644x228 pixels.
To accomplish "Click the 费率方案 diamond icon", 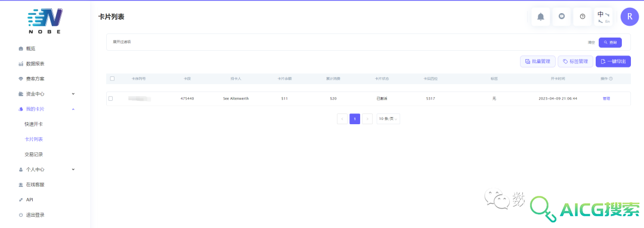I will coord(21,79).
